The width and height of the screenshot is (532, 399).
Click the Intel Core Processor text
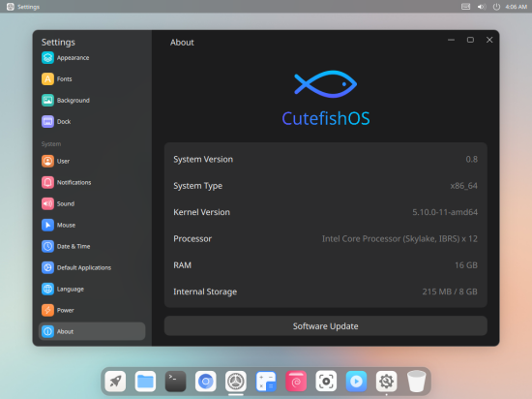399,238
